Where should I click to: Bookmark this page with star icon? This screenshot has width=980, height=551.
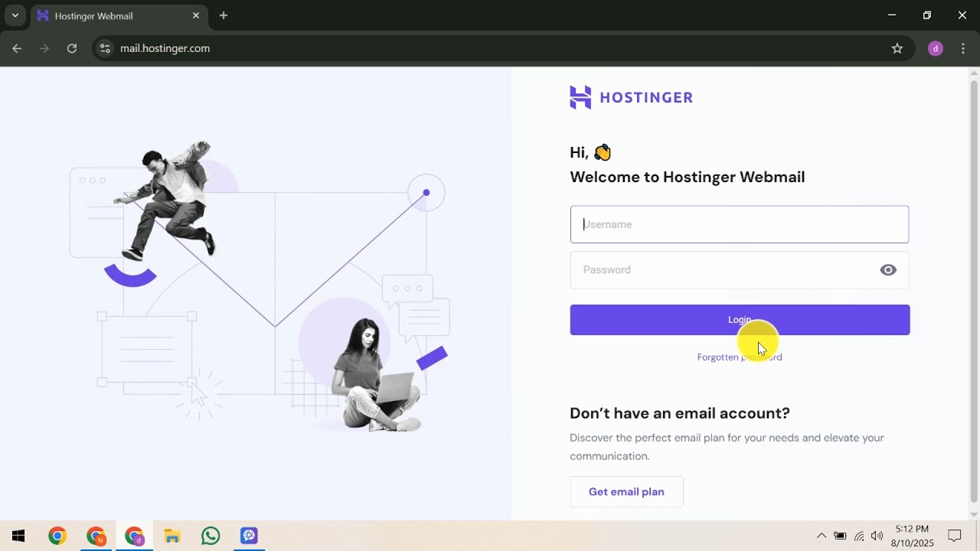click(x=897, y=48)
